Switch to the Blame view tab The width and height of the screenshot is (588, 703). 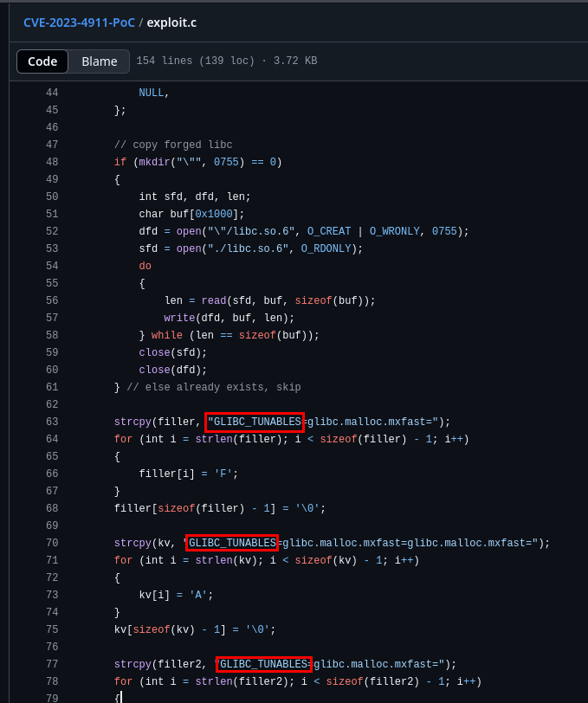99,61
